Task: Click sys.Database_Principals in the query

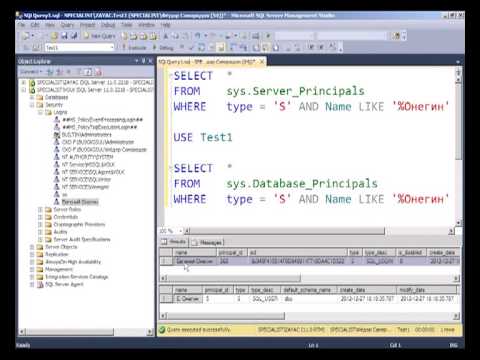Action: (302, 183)
